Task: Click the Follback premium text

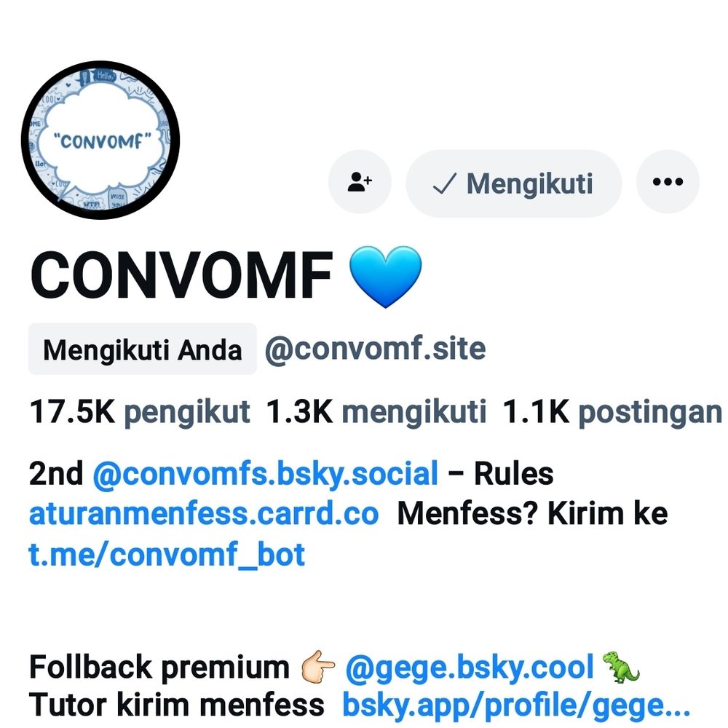Action: click(159, 668)
